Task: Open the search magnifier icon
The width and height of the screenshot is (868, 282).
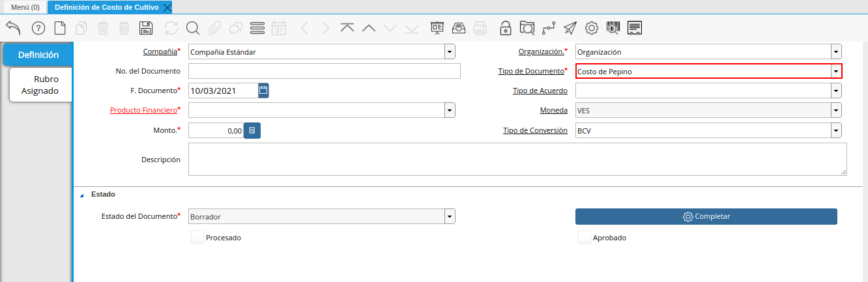Action: 192,28
